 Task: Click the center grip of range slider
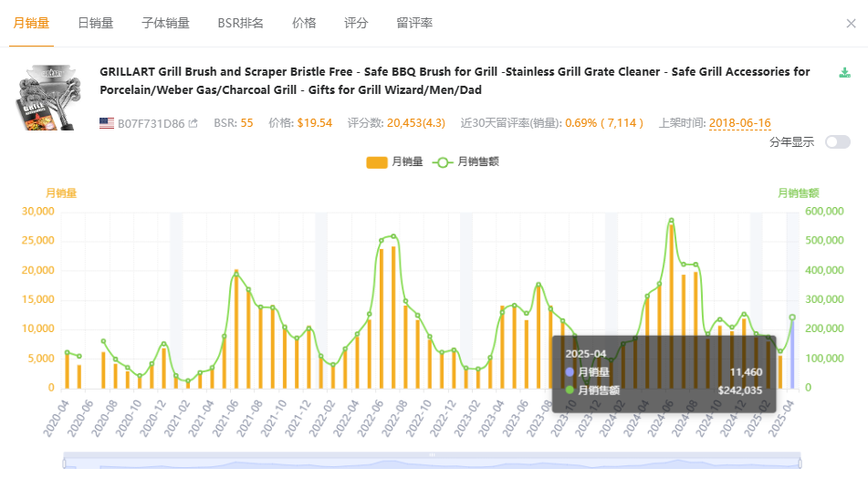coord(432,454)
